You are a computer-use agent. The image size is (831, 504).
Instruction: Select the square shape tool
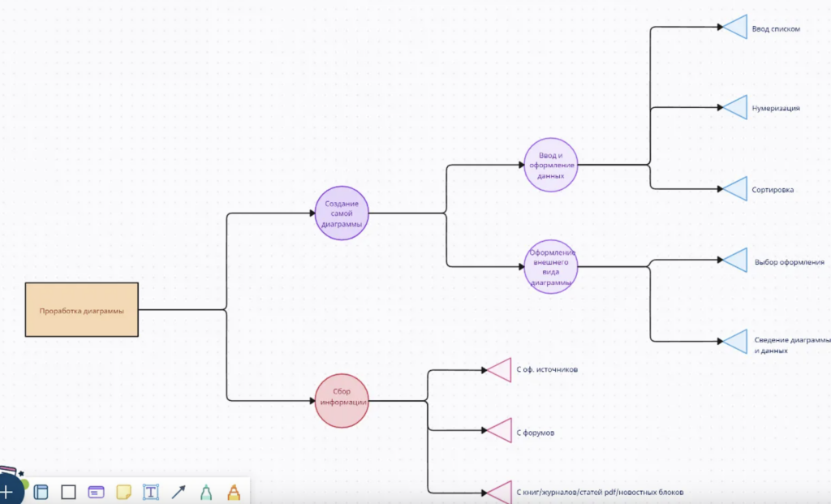[x=68, y=493]
